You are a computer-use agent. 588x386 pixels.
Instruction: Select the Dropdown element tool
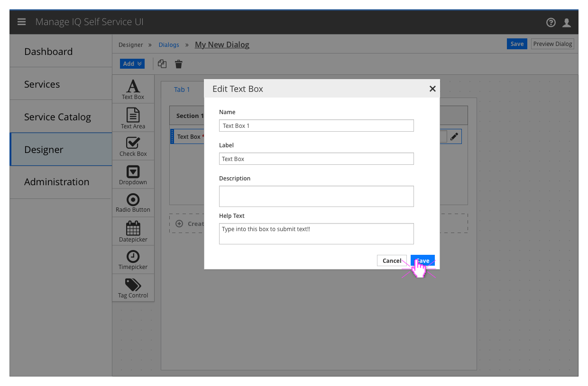133,174
